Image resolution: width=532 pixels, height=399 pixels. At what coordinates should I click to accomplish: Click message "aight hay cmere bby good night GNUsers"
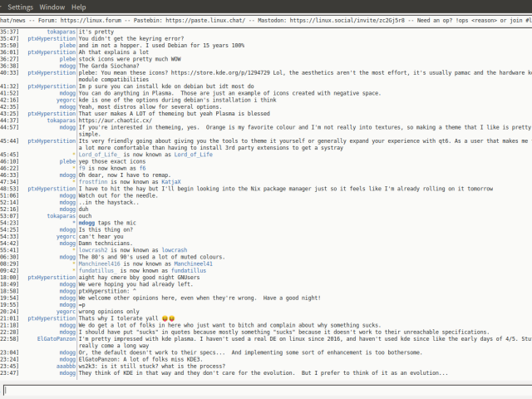click(x=139, y=278)
